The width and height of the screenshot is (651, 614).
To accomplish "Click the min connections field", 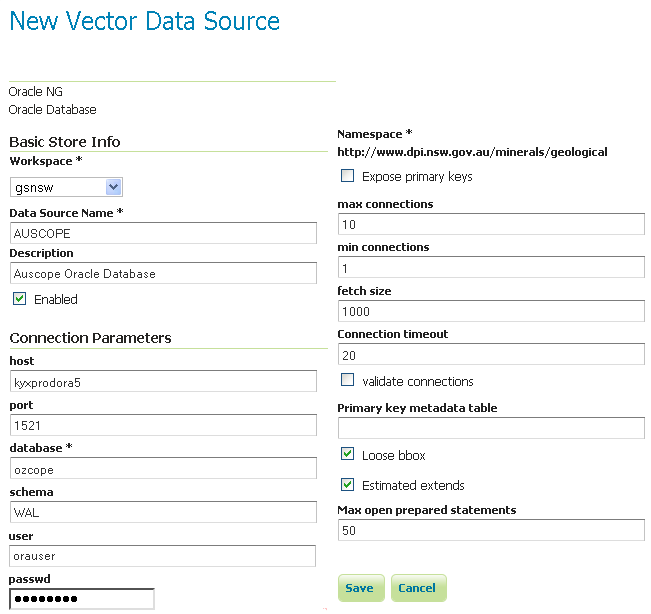I will [x=491, y=268].
